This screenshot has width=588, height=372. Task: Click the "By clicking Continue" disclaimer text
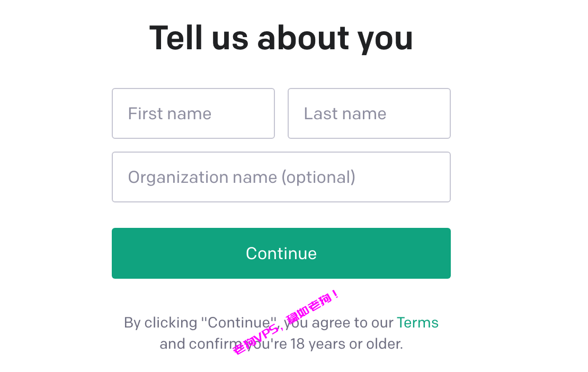click(x=281, y=333)
